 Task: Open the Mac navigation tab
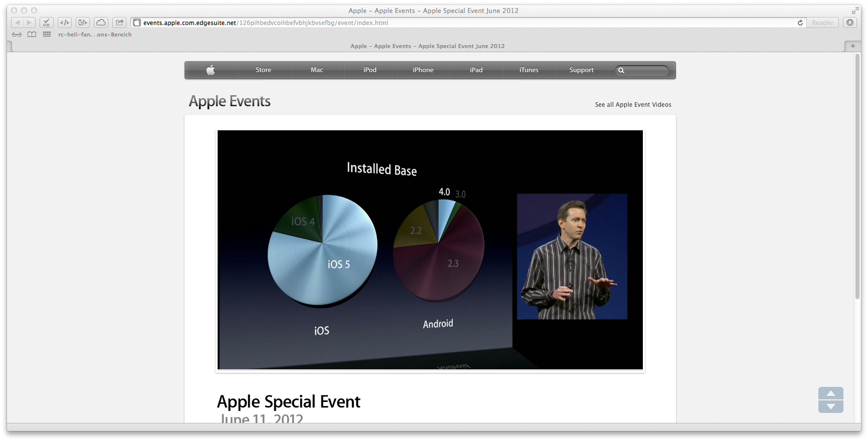click(317, 70)
